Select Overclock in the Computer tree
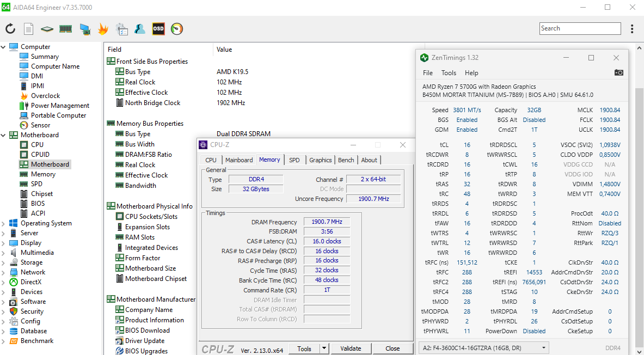The height and width of the screenshot is (355, 644). pos(45,96)
